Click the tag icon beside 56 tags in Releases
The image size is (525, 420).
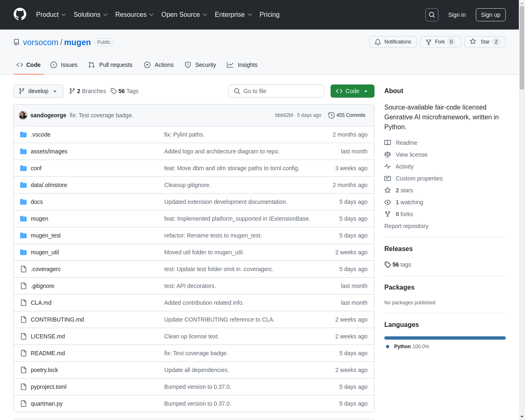tap(388, 265)
